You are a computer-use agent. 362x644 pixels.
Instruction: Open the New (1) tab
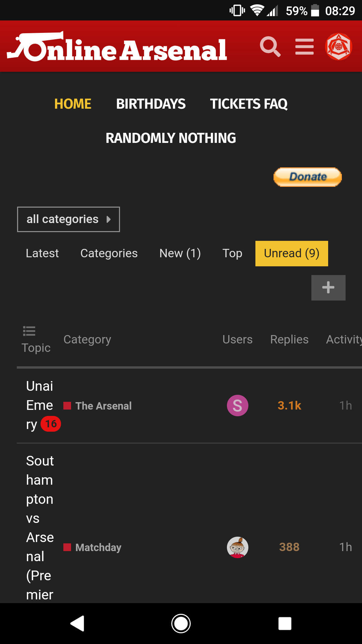point(180,253)
